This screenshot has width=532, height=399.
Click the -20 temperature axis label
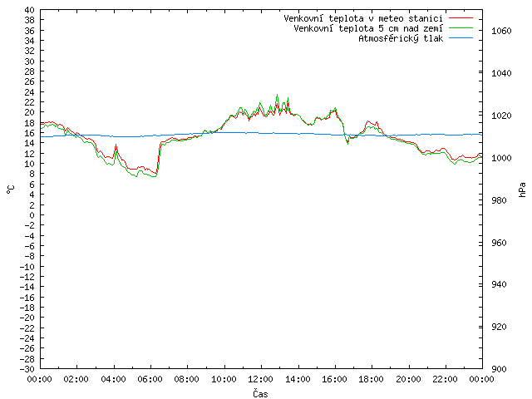[27, 318]
